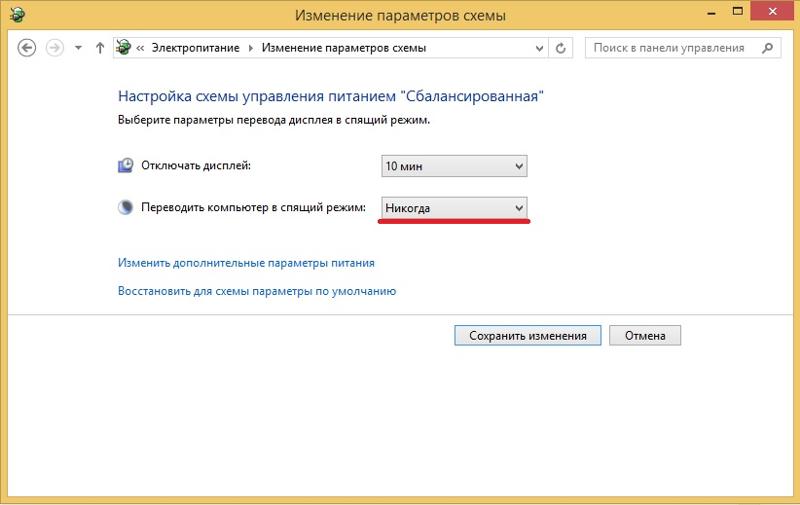Click the text Выберите параметры перевода дисплея
The width and height of the screenshot is (800, 505).
(273, 120)
